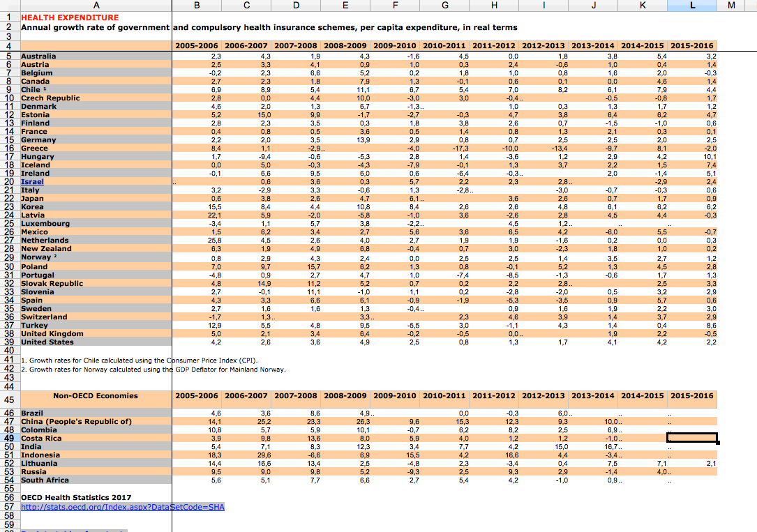Select column A header

click(x=96, y=6)
